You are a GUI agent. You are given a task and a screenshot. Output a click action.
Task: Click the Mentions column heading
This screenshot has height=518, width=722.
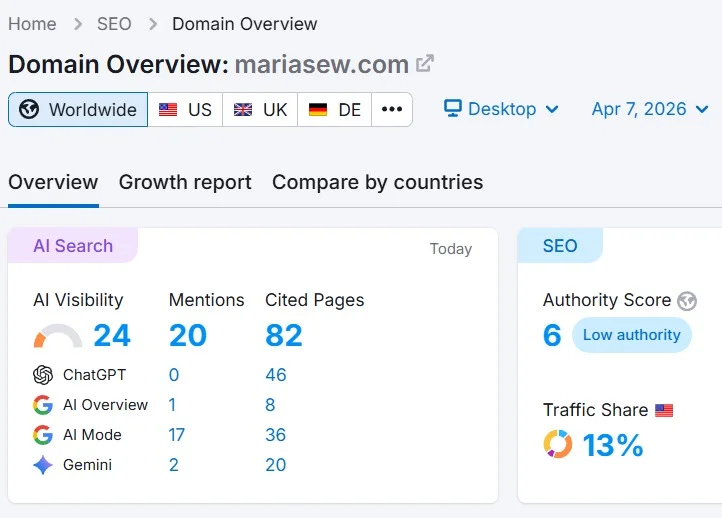(x=207, y=300)
